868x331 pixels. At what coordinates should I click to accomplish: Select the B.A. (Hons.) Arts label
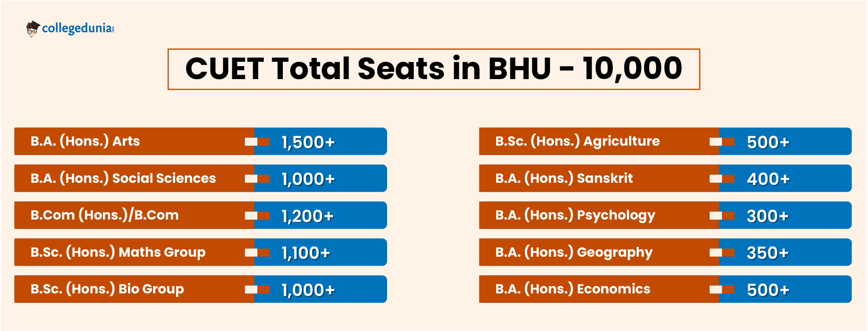click(x=85, y=141)
